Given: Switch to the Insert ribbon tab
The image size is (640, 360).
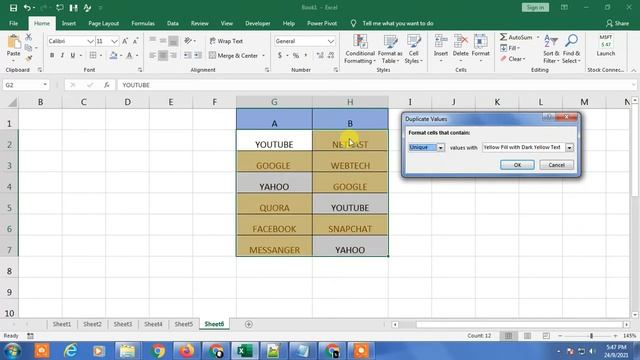Looking at the screenshot, I should click(x=69, y=24).
